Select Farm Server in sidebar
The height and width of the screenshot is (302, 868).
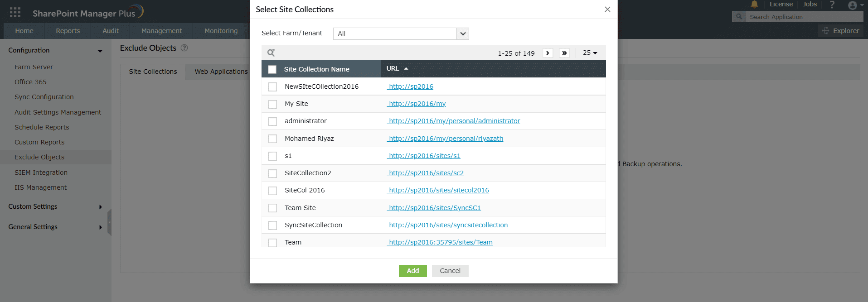[x=34, y=67]
